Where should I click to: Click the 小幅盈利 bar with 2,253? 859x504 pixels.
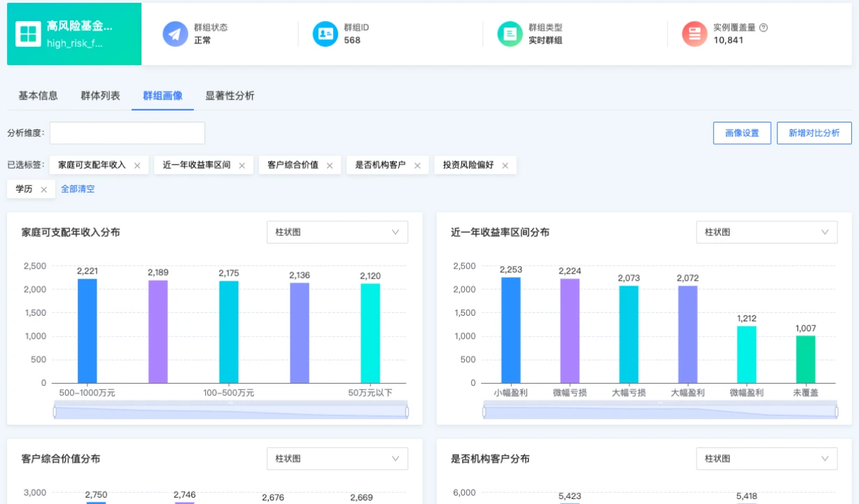click(511, 330)
